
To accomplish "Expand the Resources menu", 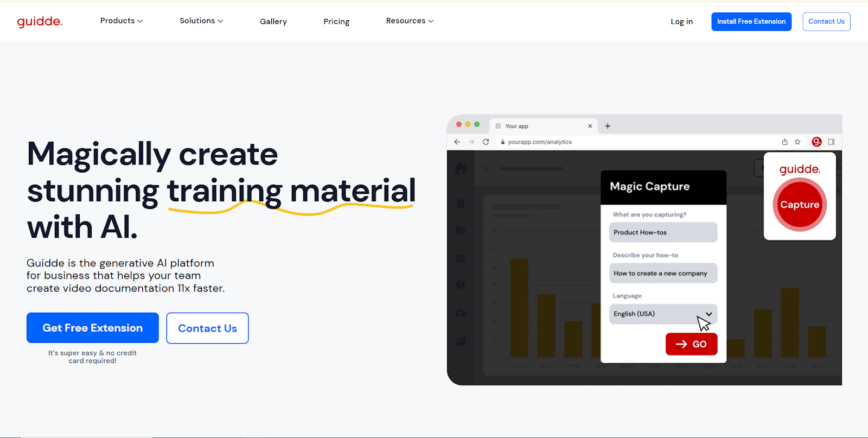I will coord(410,21).
